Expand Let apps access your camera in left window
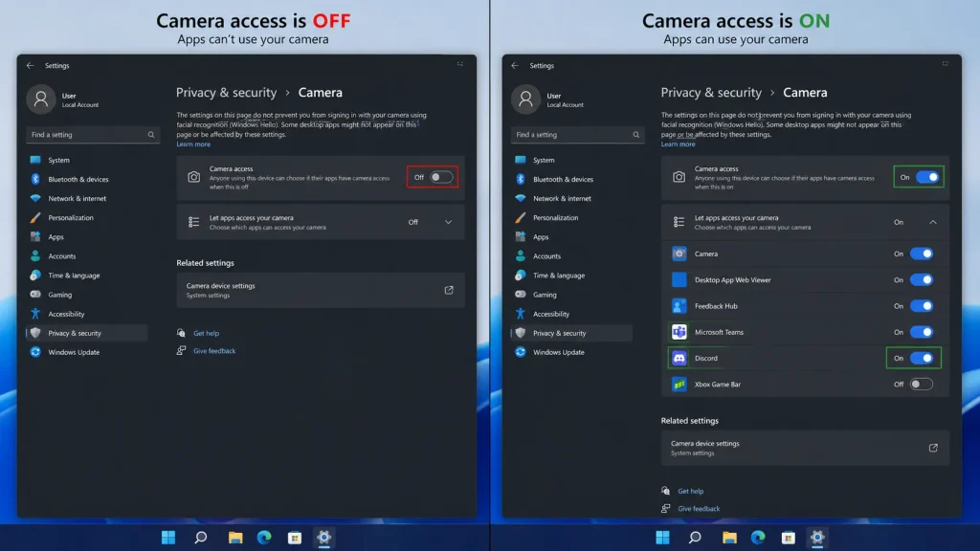Screen dimensions: 980x551 point(448,222)
